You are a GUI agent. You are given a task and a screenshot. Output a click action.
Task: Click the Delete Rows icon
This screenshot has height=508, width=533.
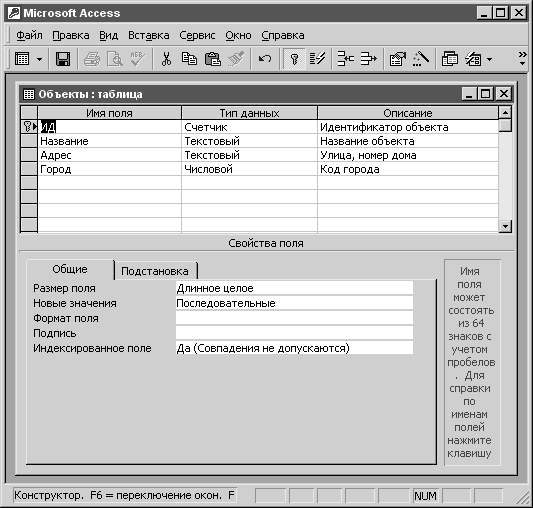click(369, 59)
